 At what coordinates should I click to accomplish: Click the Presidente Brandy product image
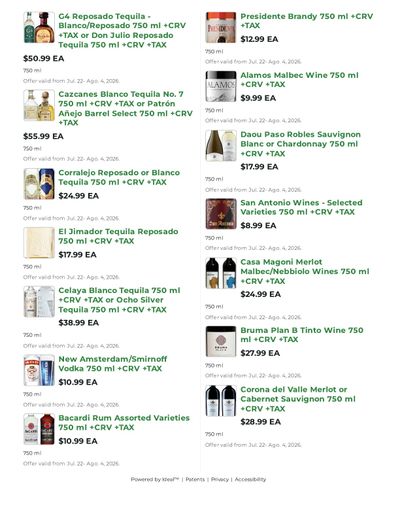221,27
